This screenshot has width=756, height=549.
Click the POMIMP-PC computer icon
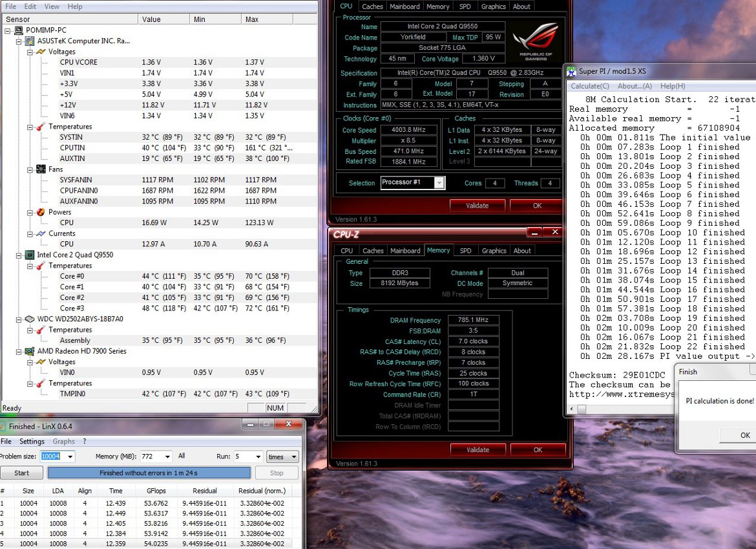point(19,30)
